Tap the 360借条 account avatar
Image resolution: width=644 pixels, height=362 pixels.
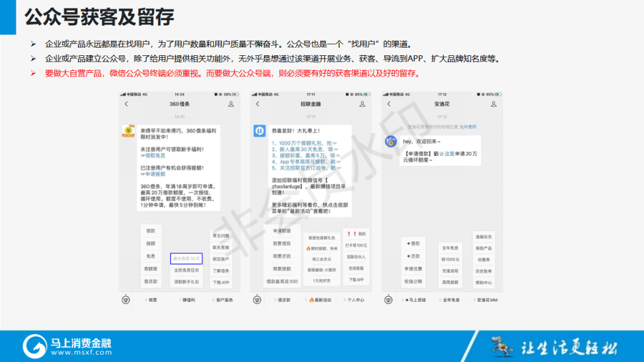[128, 131]
